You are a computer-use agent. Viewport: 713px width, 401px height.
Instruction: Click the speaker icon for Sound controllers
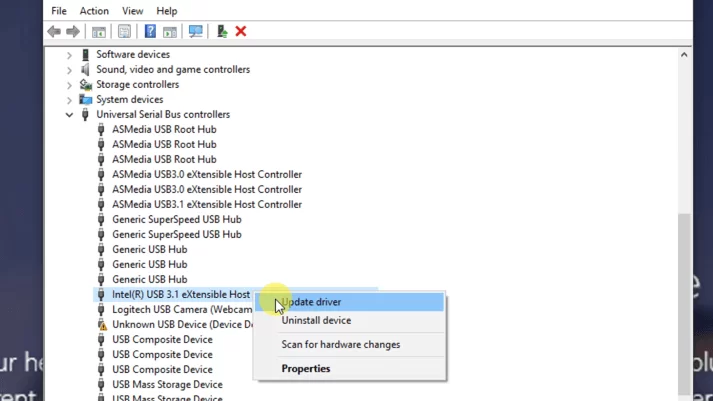85,70
